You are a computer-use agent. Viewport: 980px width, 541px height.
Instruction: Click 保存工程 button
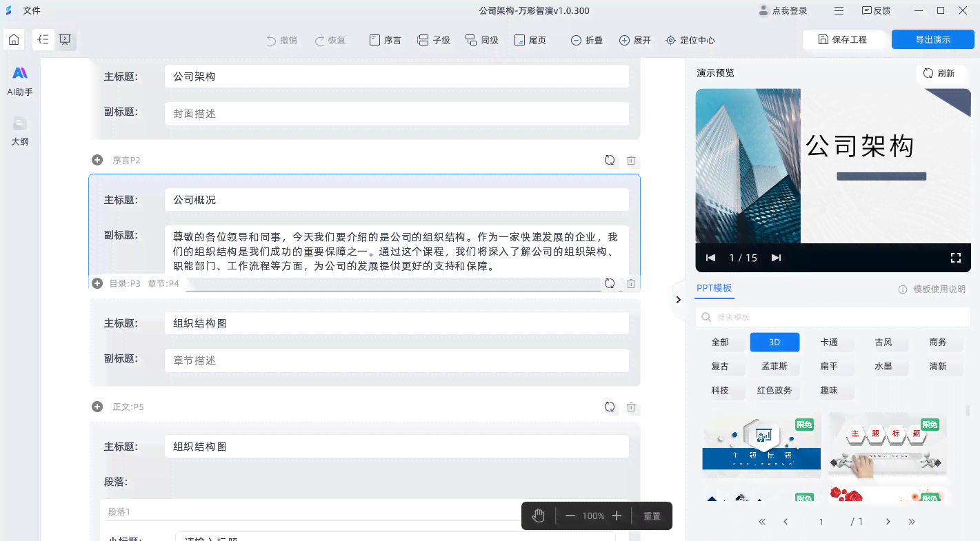pyautogui.click(x=844, y=39)
